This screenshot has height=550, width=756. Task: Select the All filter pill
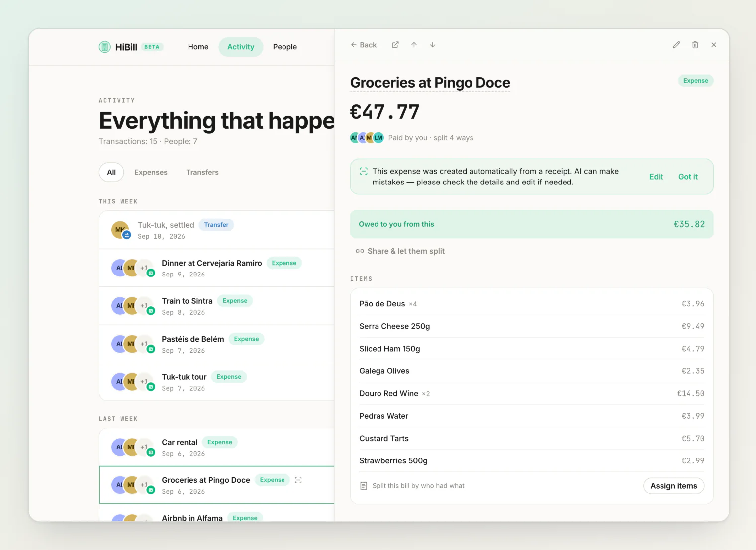coord(111,172)
